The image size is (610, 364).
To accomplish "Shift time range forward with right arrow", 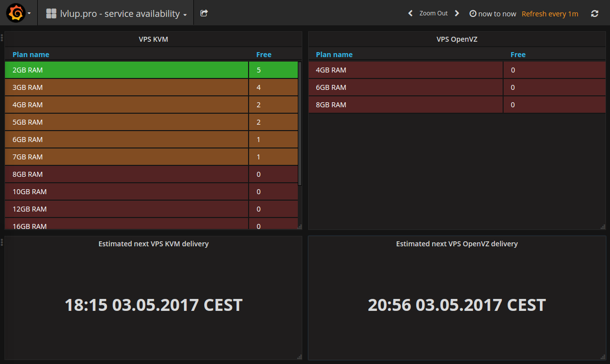I will [457, 13].
